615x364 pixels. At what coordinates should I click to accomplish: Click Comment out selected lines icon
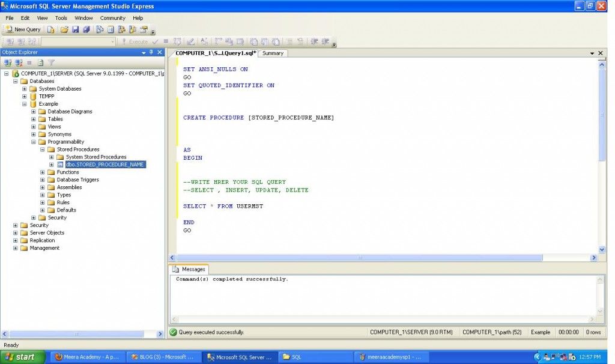click(289, 41)
